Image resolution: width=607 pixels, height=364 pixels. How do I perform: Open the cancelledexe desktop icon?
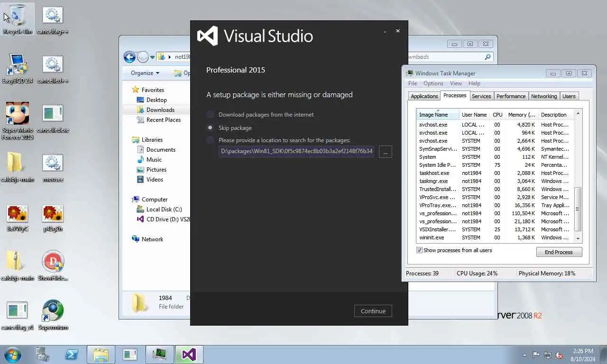(x=53, y=118)
